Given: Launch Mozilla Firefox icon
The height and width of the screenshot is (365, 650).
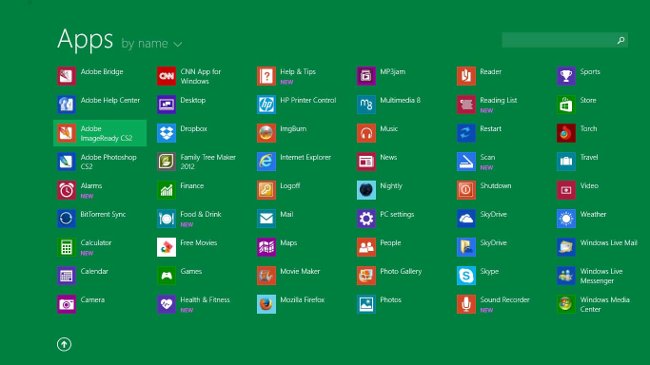Looking at the screenshot, I should (266, 304).
